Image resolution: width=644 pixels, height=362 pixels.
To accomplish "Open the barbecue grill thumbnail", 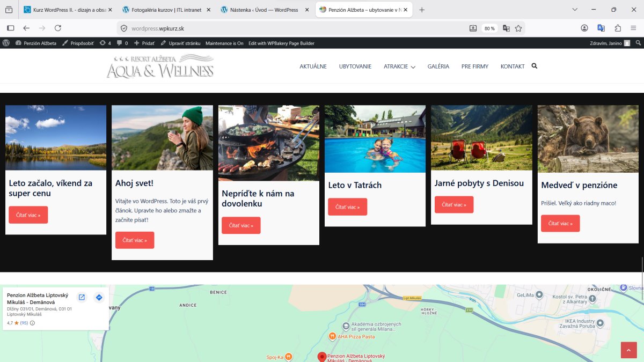I will (269, 143).
